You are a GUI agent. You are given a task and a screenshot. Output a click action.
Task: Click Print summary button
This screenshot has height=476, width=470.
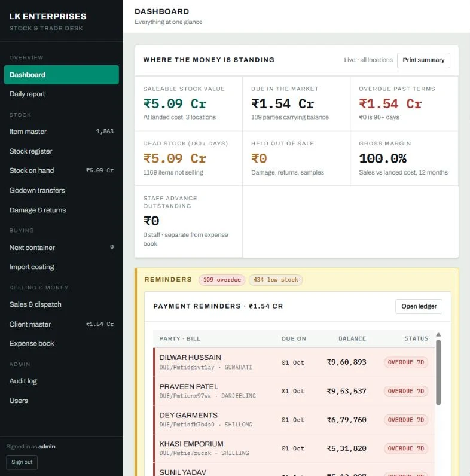tap(423, 60)
